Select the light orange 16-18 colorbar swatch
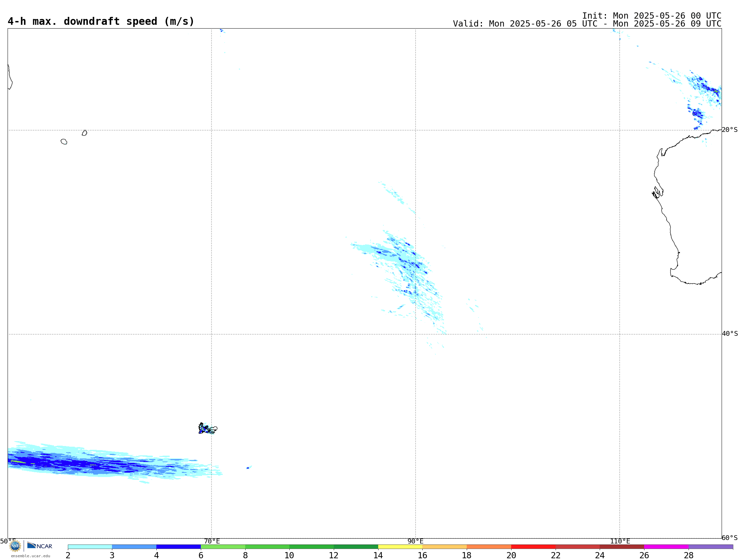Viewport: 744px width, 560px height. click(445, 547)
